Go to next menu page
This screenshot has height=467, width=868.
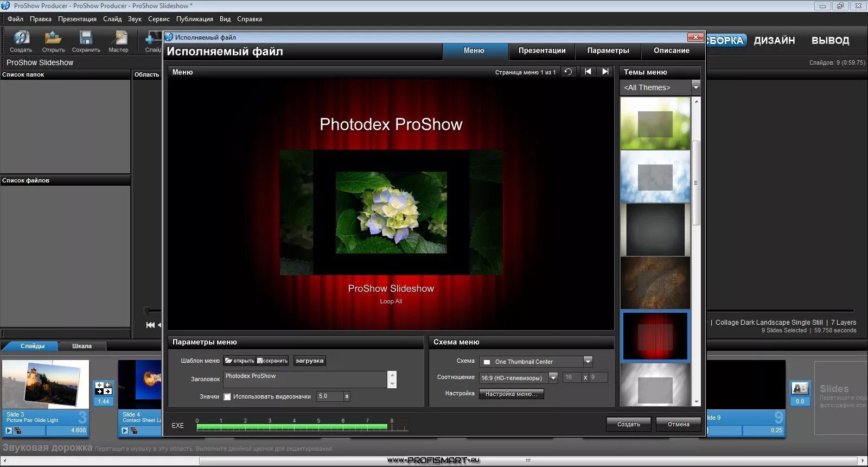pyautogui.click(x=605, y=72)
